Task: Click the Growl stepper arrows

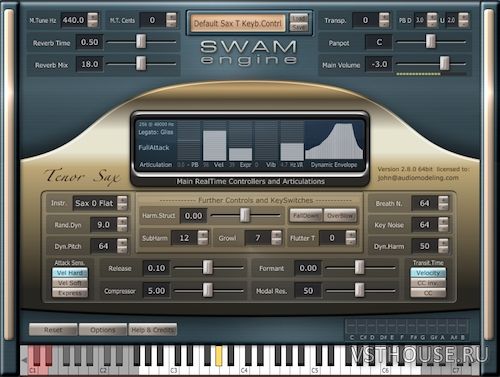Action: tap(276, 238)
